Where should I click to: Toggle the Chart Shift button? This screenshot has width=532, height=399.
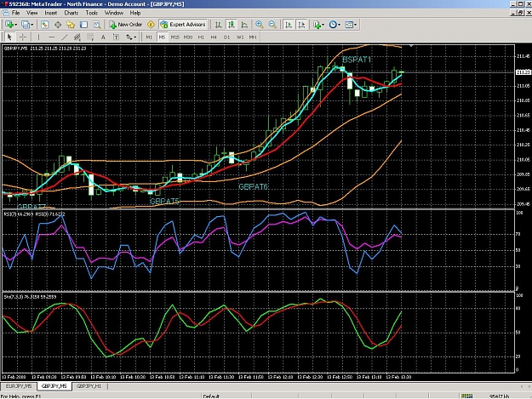[301, 25]
